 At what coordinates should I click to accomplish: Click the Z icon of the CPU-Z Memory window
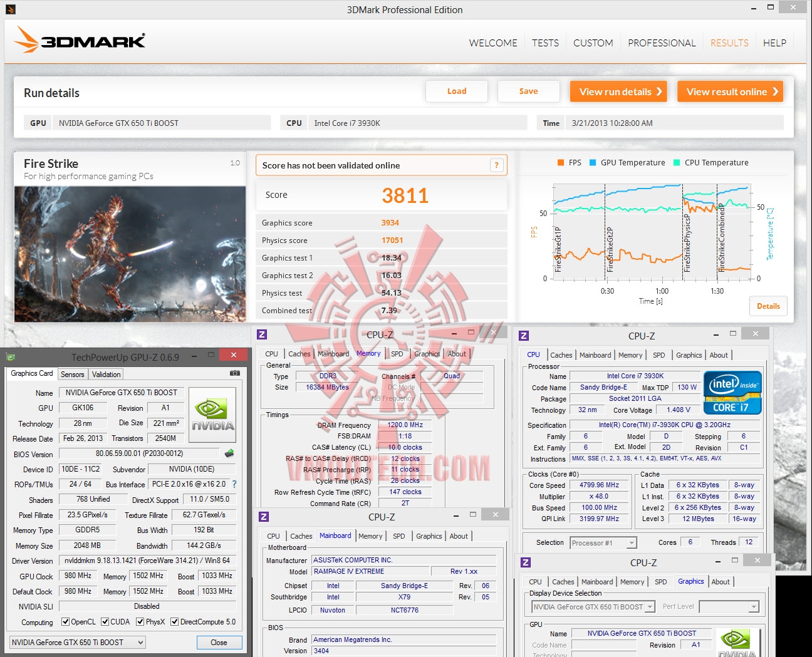coord(263,335)
